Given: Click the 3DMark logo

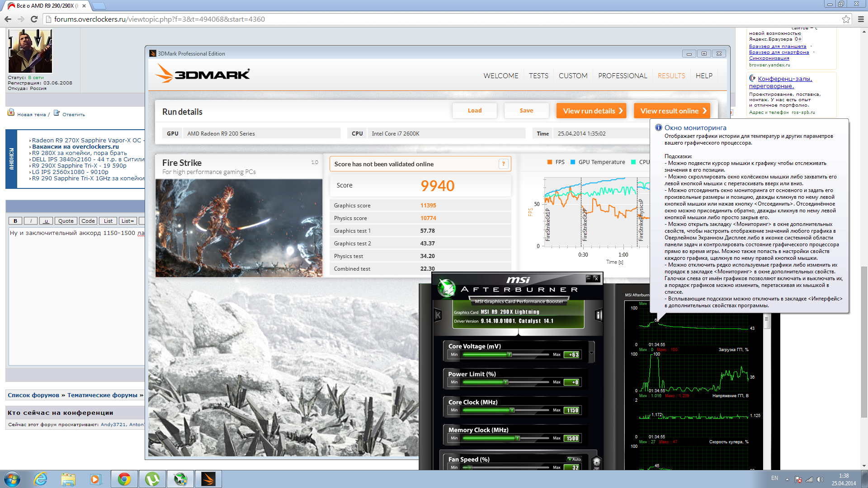Looking at the screenshot, I should [203, 74].
